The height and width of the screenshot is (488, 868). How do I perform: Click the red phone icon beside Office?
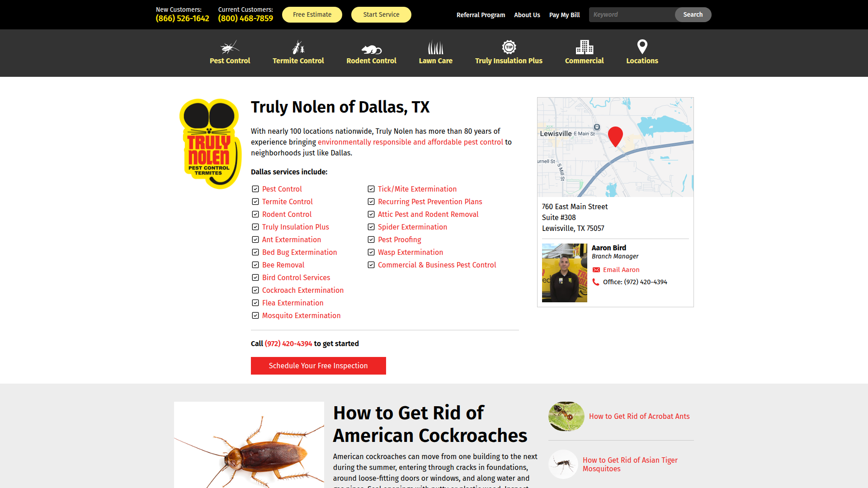[x=596, y=282]
